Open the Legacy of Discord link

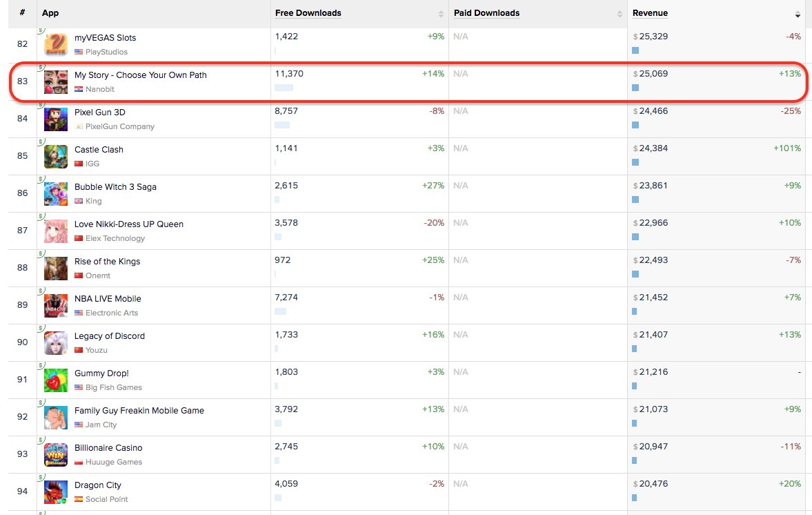110,336
